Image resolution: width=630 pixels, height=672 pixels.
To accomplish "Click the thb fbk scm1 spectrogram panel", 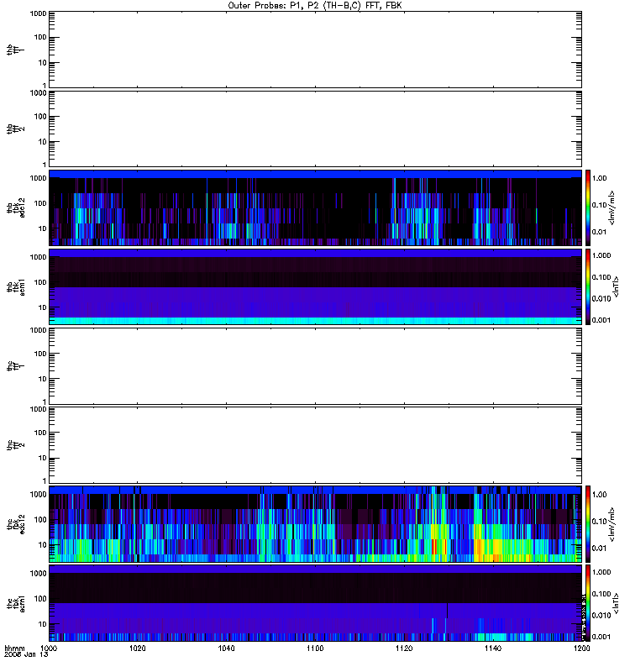I will click(x=315, y=287).
